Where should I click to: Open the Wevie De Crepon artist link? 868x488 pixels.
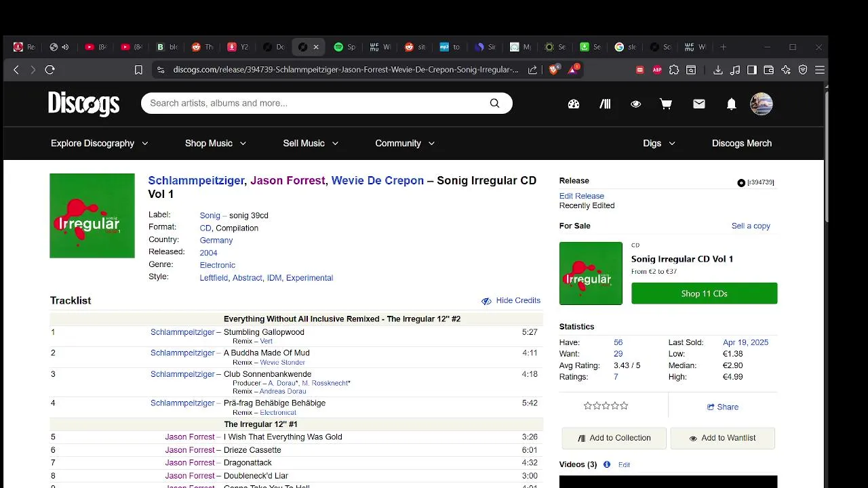tap(378, 180)
